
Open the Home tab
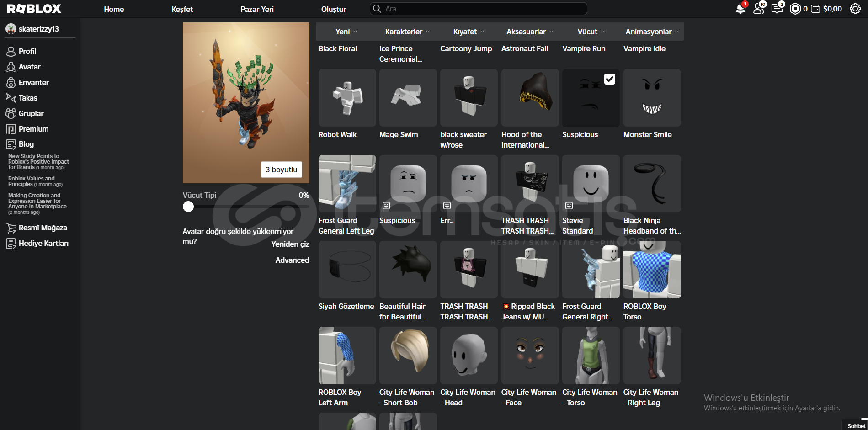pos(114,9)
